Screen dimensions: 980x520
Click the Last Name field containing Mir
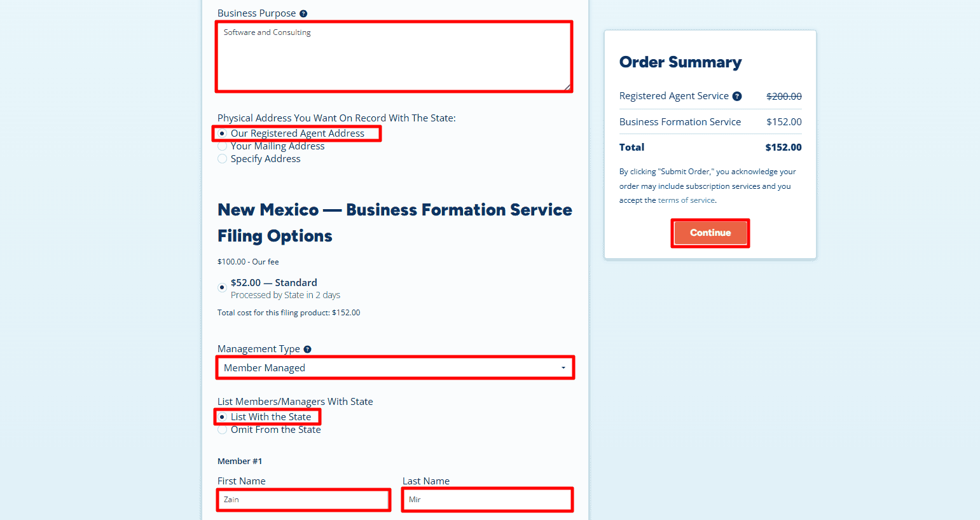click(x=487, y=500)
